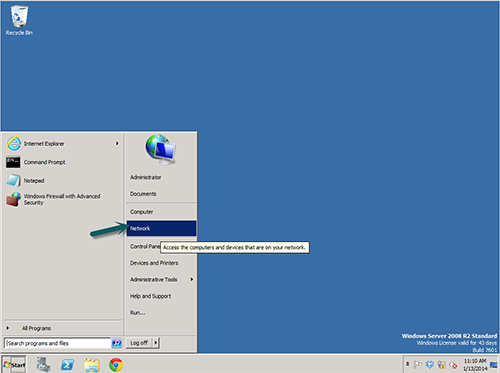Expand All Programs arrow
Screen dimensions: 500x373
tap(8, 328)
